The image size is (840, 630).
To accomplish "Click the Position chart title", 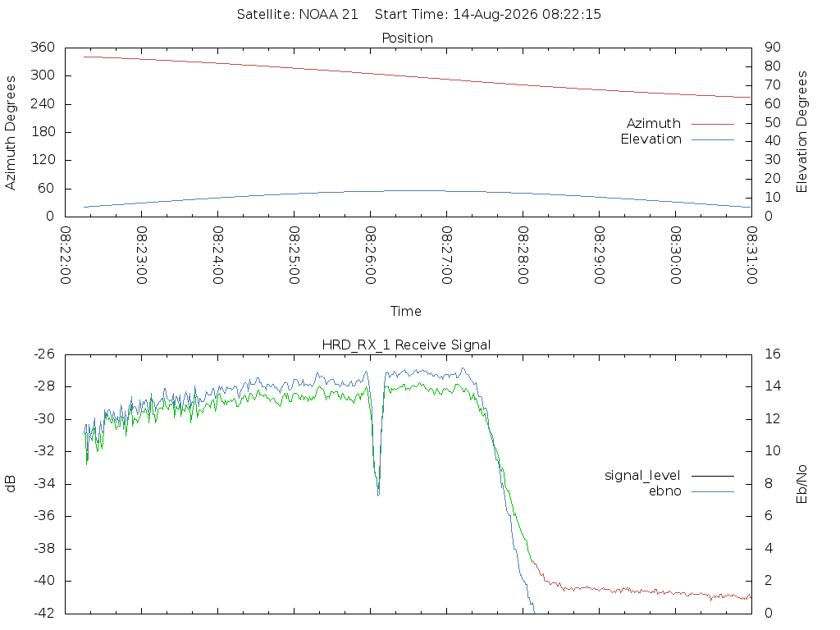I will [x=407, y=38].
